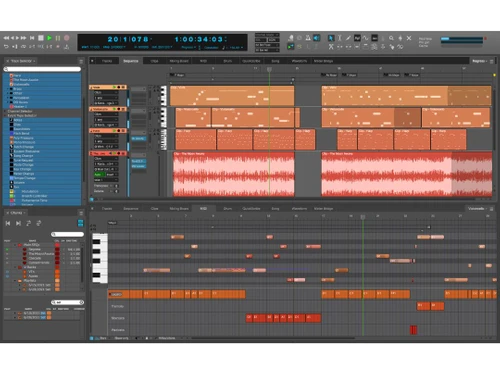Open the Song tab in upper editor
The height and width of the screenshot is (375, 500).
[275, 61]
